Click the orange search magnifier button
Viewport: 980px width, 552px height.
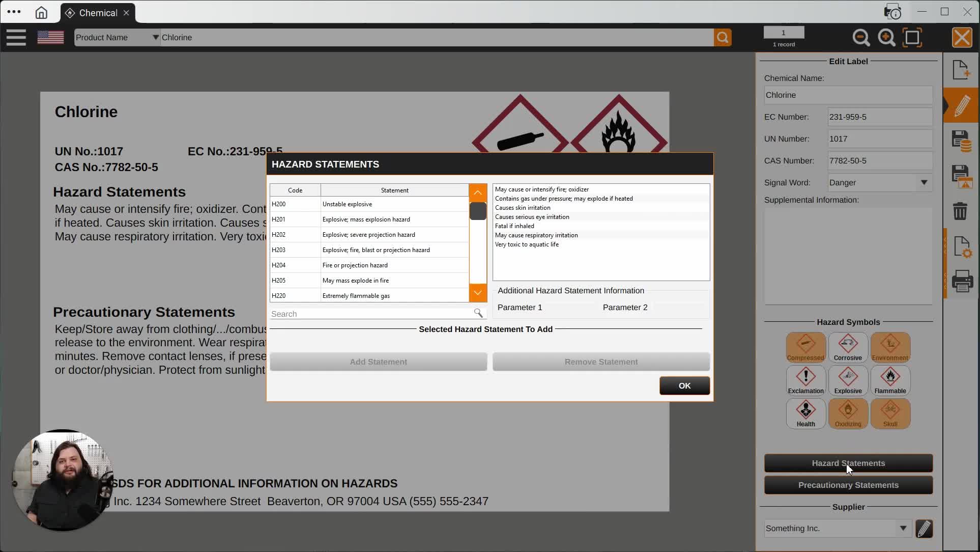(x=723, y=37)
